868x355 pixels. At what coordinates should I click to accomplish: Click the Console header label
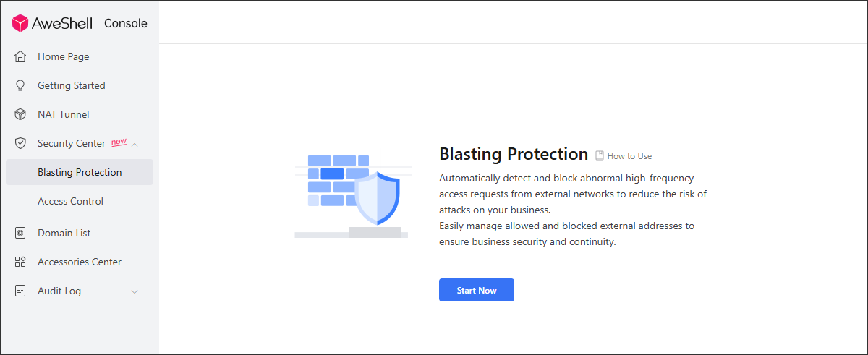tap(125, 23)
